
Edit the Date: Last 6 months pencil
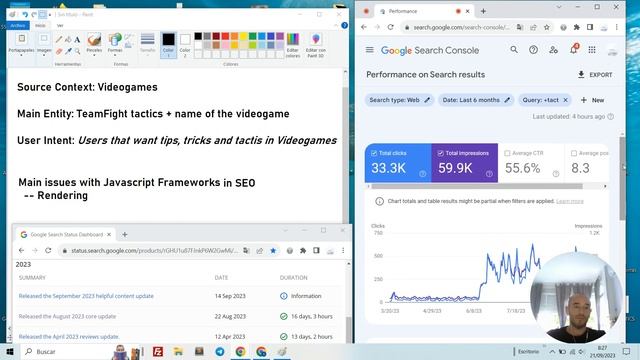507,100
